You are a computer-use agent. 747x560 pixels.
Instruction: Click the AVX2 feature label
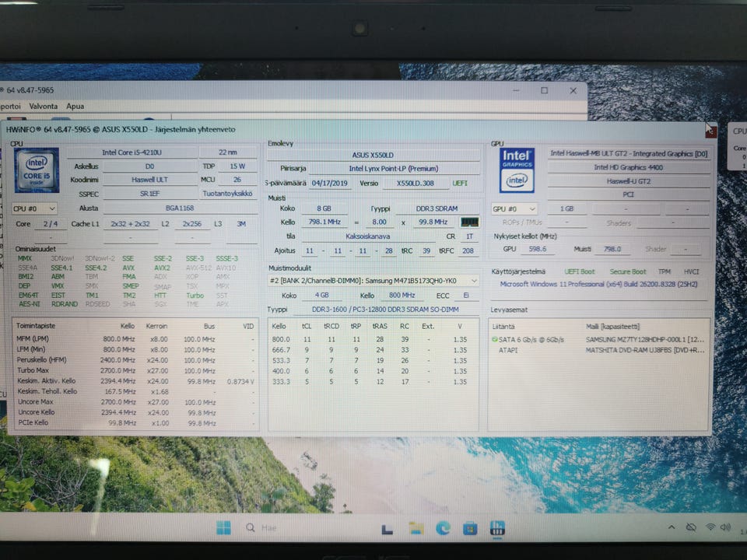click(x=162, y=268)
